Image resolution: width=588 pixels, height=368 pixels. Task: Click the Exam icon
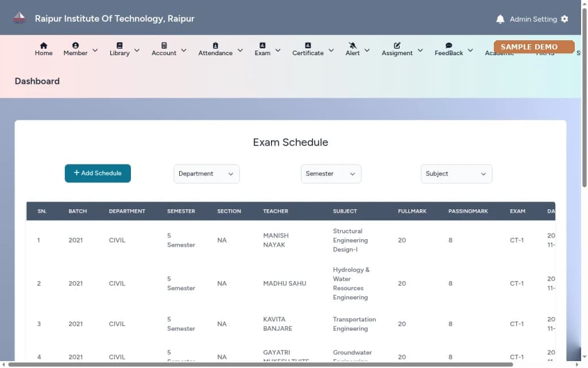(262, 45)
